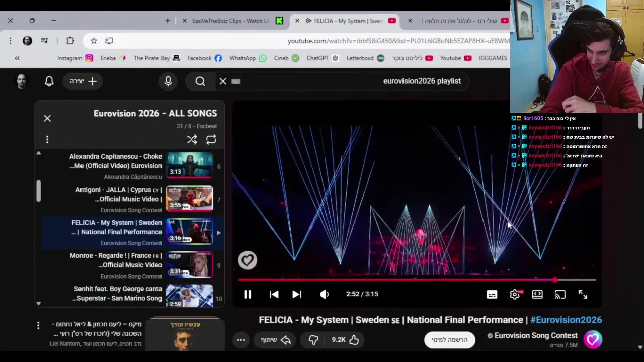Image resolution: width=644 pixels, height=362 pixels.
Task: Toggle subtitles on the video
Action: point(492,295)
